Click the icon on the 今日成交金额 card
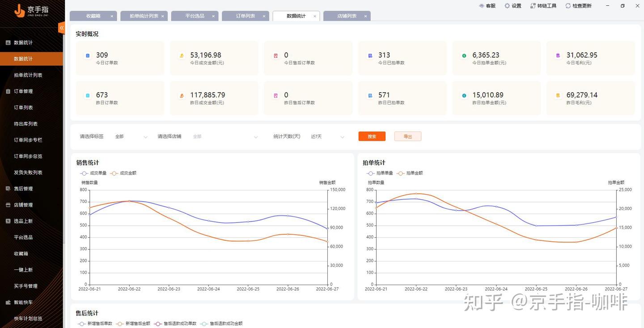 pos(182,56)
